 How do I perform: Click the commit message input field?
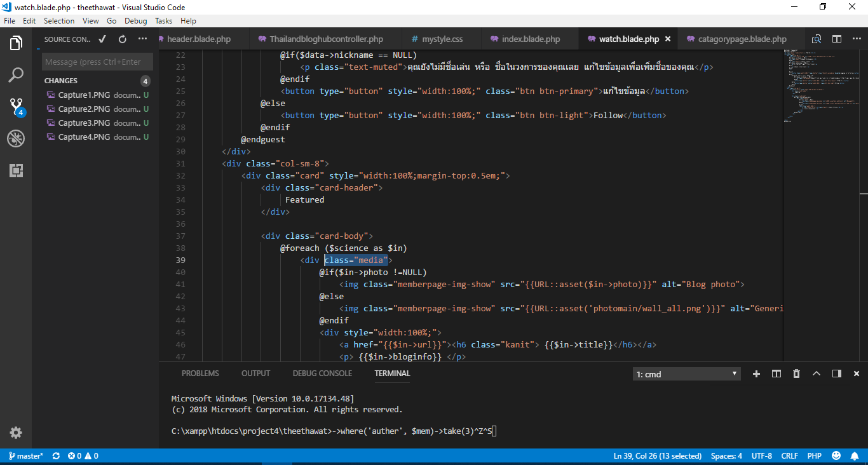(x=97, y=62)
